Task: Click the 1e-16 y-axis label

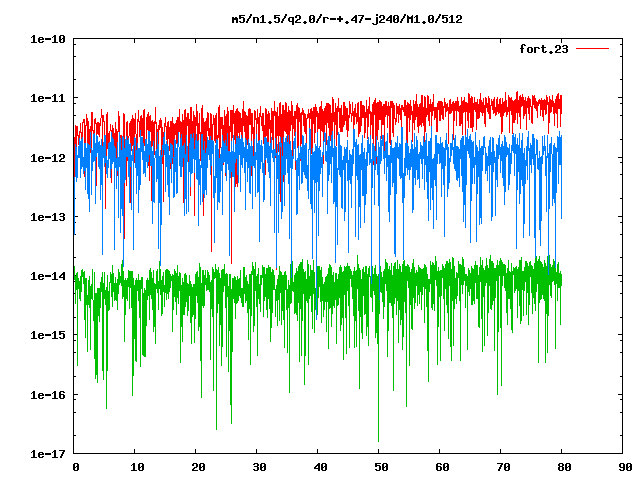Action: (48, 395)
